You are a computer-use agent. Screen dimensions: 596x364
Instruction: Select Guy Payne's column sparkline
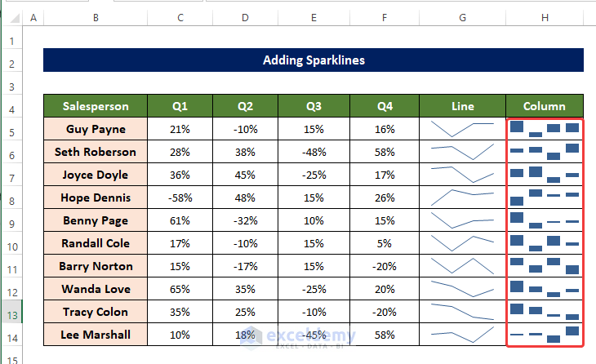tap(545, 129)
